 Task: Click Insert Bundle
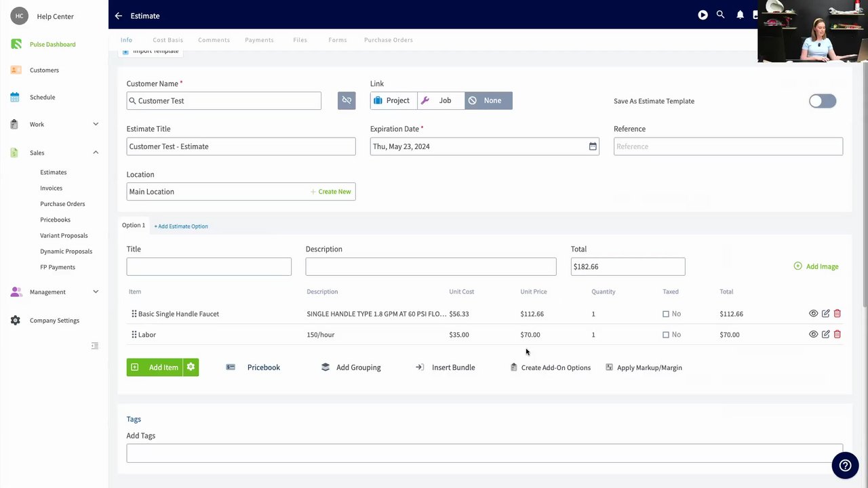[x=445, y=367]
